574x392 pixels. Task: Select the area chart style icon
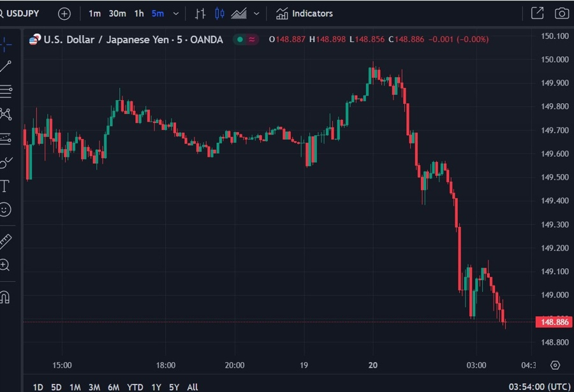point(239,14)
